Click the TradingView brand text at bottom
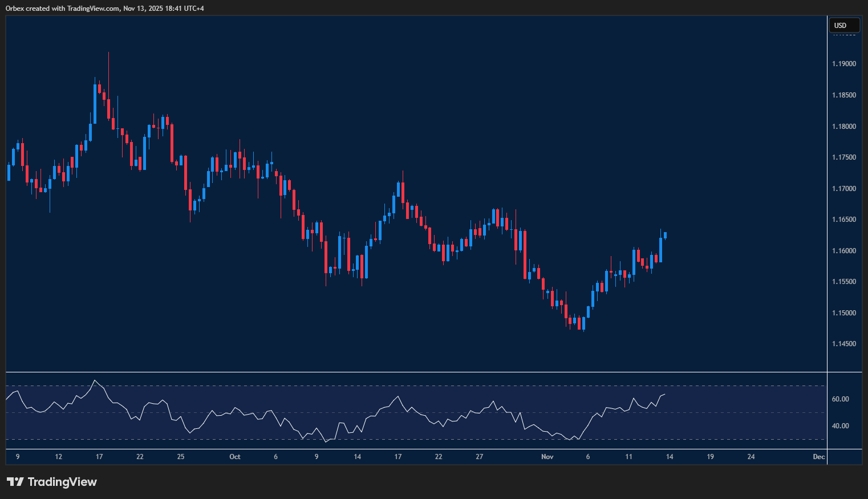Viewport: 868px width, 499px height. pos(62,482)
